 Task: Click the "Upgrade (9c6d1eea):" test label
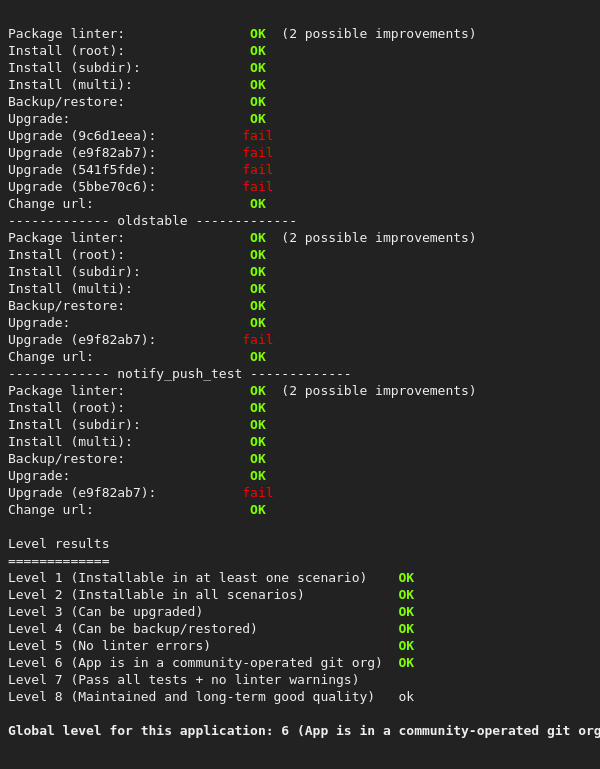tap(82, 135)
